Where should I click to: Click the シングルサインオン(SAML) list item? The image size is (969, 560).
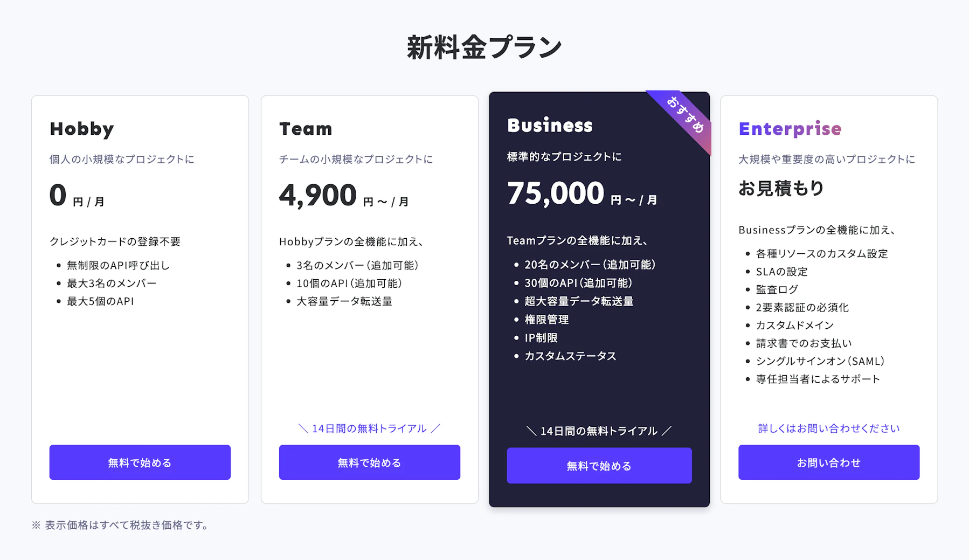coord(820,361)
